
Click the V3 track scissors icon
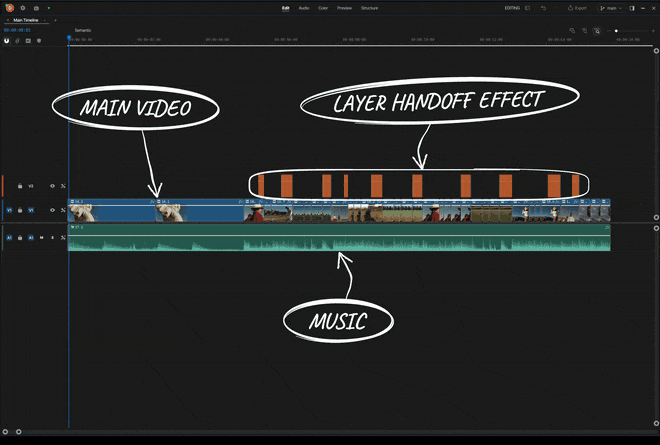63,186
